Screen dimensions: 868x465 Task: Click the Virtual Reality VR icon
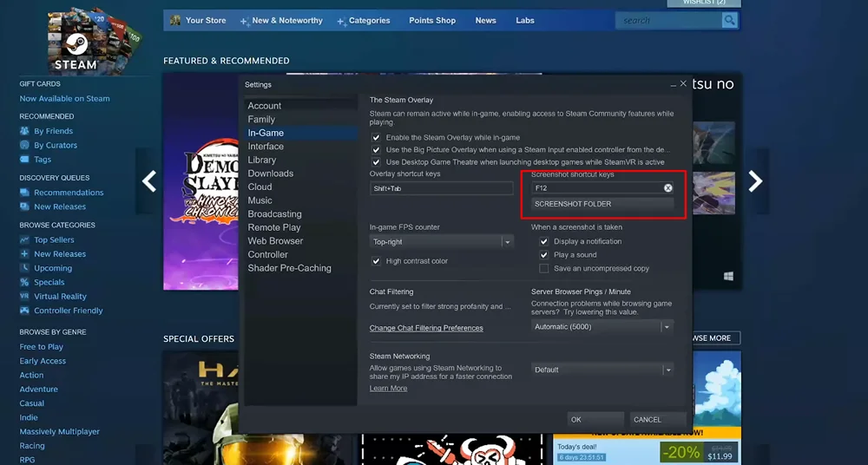click(25, 297)
